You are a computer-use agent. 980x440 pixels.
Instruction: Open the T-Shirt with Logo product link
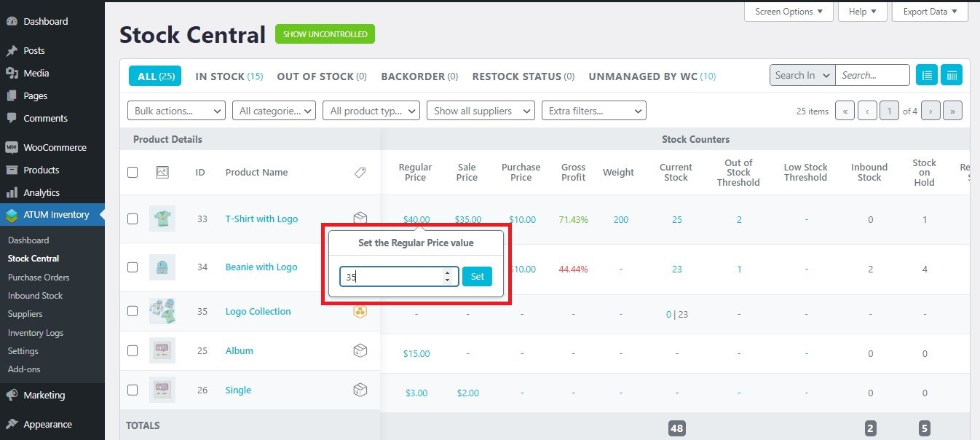point(261,219)
